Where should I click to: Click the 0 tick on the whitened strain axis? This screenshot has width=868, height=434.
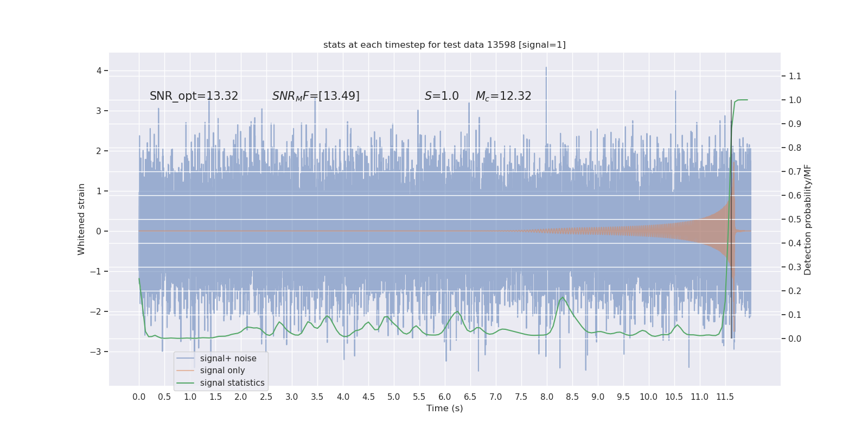[x=99, y=231]
